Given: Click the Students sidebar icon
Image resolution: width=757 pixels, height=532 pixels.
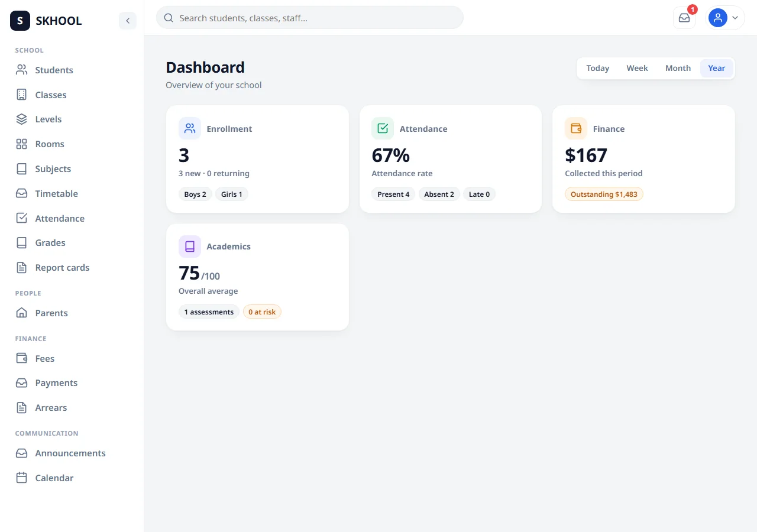Looking at the screenshot, I should click(22, 70).
